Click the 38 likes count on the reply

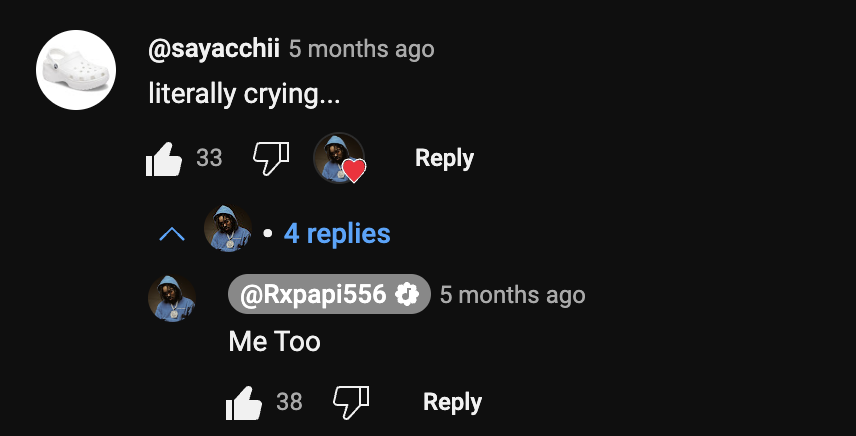pos(289,402)
